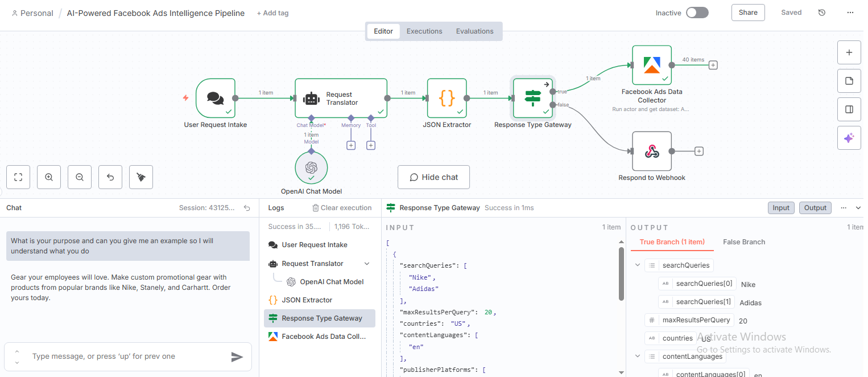
Task: Open the add node plus icon on right panel
Action: [849, 52]
